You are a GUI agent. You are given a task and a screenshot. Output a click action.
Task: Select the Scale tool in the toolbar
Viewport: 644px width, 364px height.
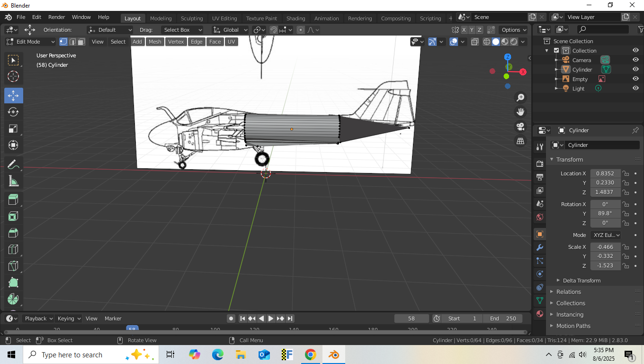(x=13, y=128)
